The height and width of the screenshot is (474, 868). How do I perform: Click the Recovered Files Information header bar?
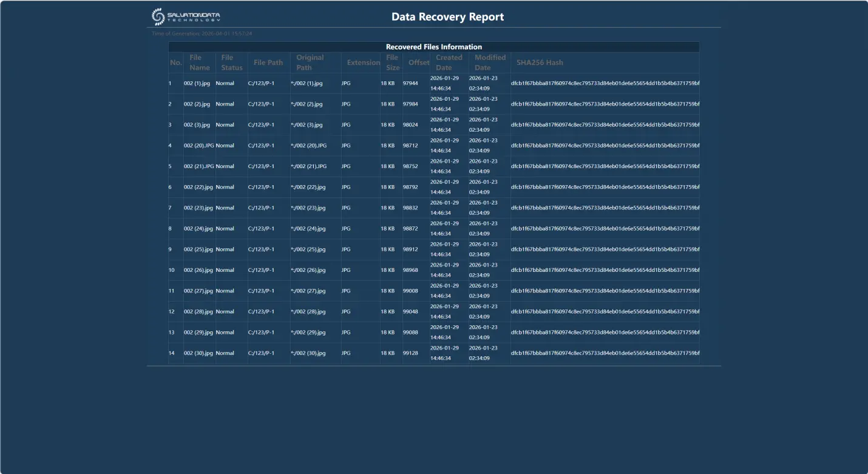[x=433, y=47]
